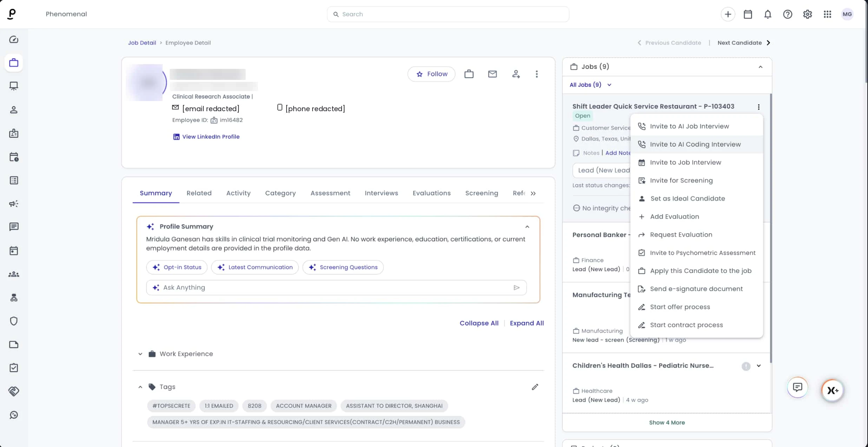
Task: Open the shield icon in the sidebar
Action: [14, 321]
